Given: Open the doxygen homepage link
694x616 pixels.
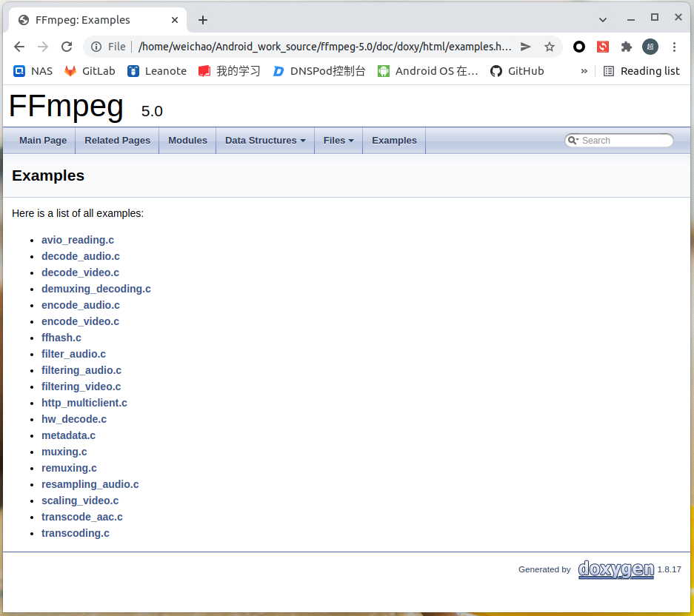Looking at the screenshot, I should point(615,569).
